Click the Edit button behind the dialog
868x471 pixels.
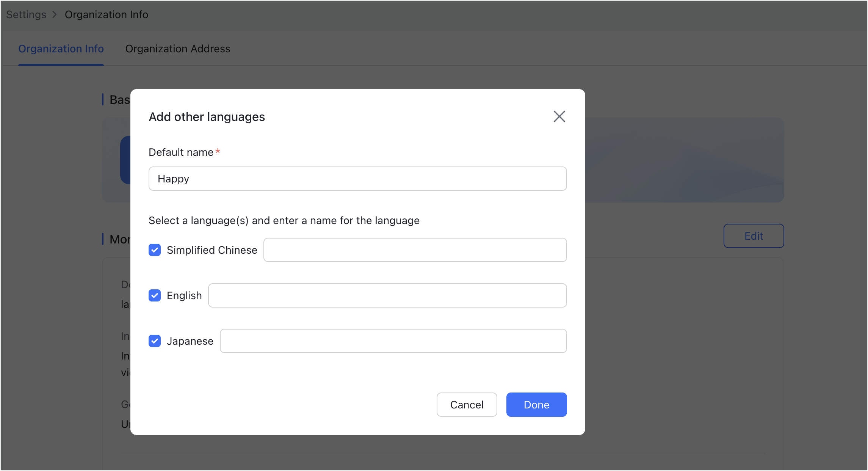753,236
